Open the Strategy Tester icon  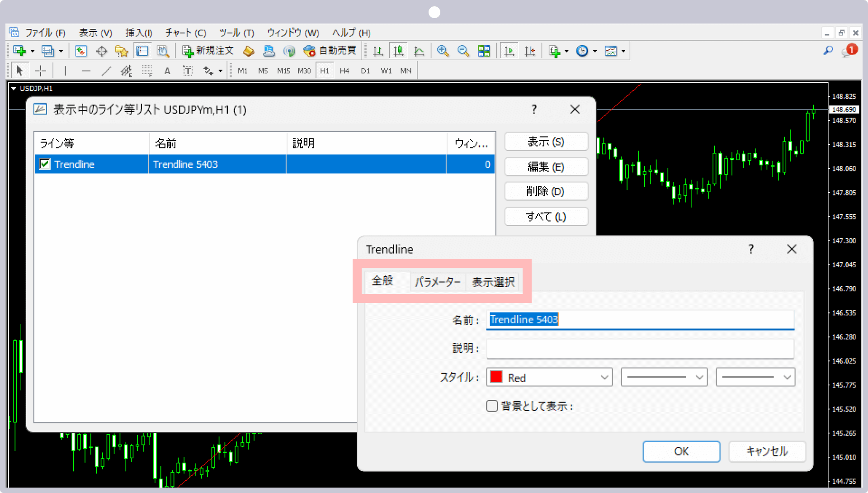pyautogui.click(x=163, y=51)
